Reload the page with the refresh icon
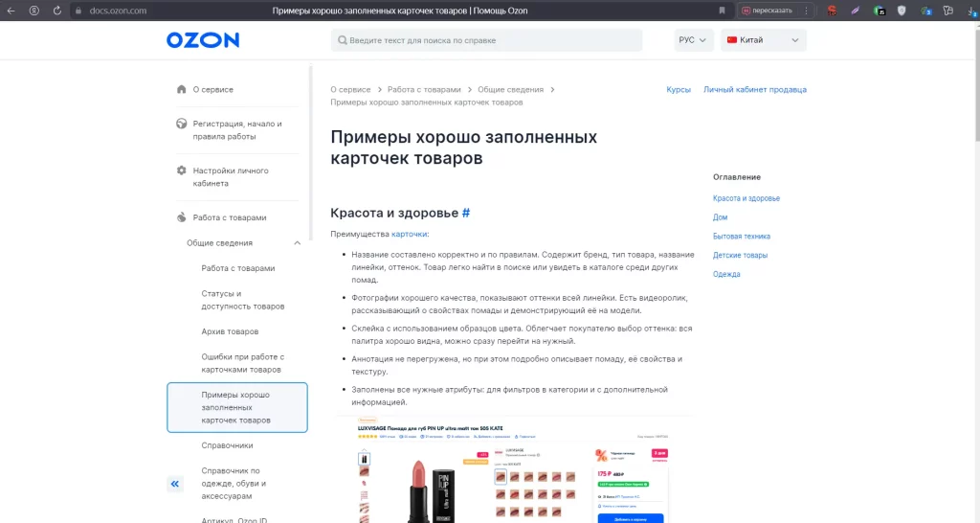Screen dimensions: 980x523 pos(56,11)
